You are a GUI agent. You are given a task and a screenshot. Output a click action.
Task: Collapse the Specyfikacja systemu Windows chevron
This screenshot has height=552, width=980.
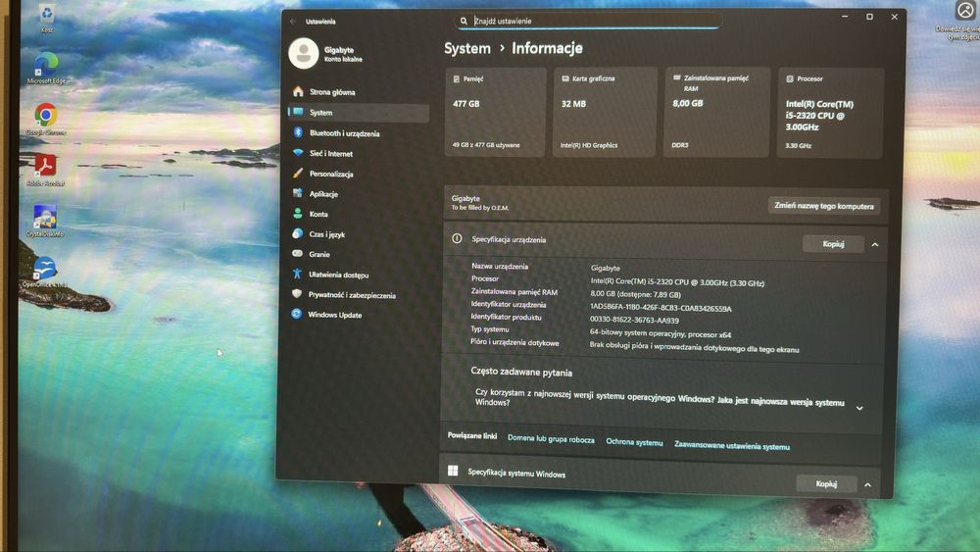coord(867,484)
